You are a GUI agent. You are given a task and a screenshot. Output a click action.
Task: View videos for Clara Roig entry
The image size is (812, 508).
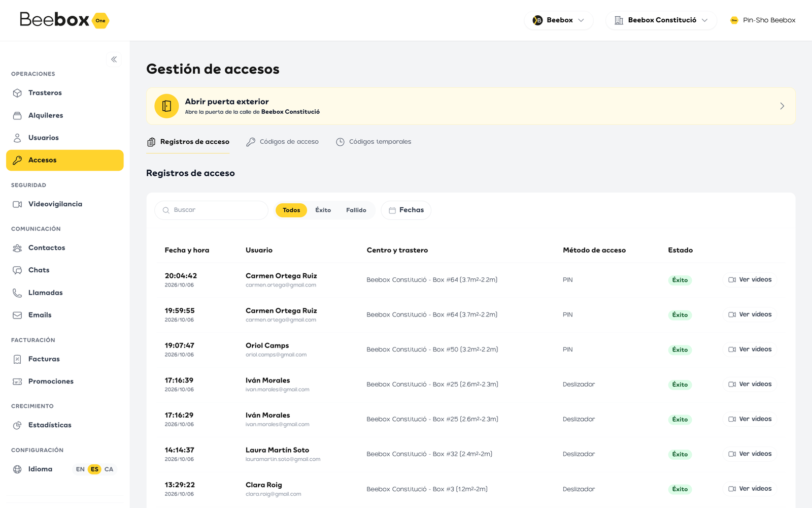750,489
